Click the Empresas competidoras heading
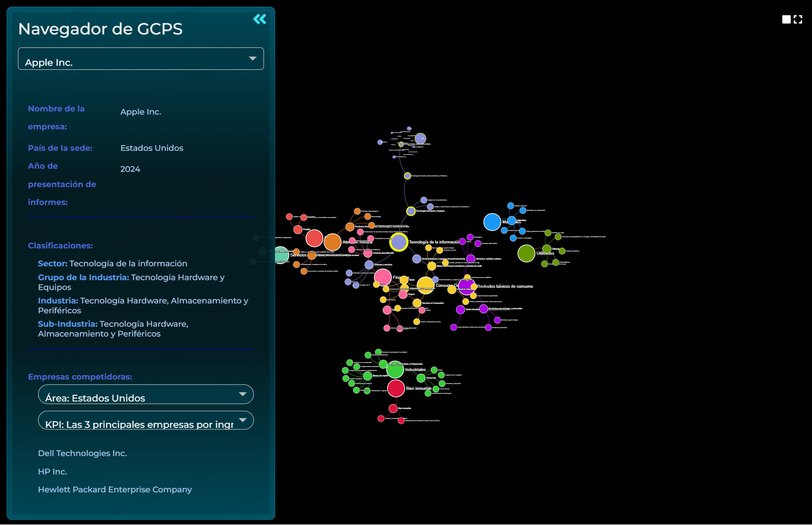 [80, 377]
